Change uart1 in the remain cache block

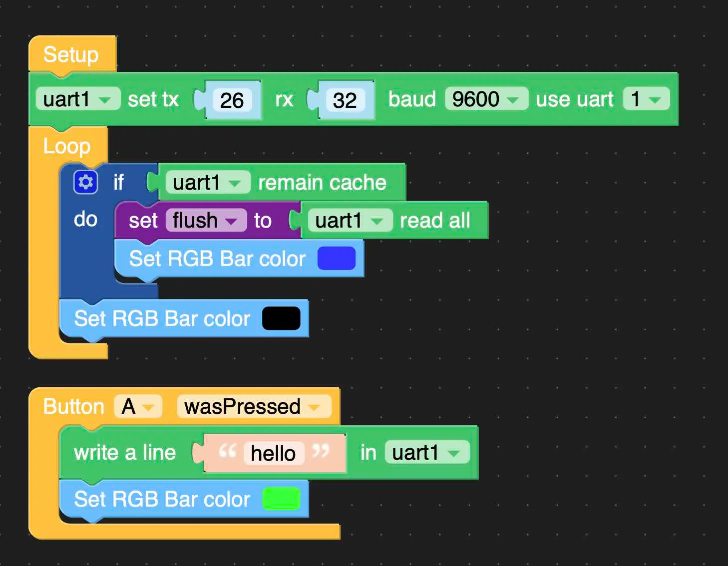tap(207, 183)
